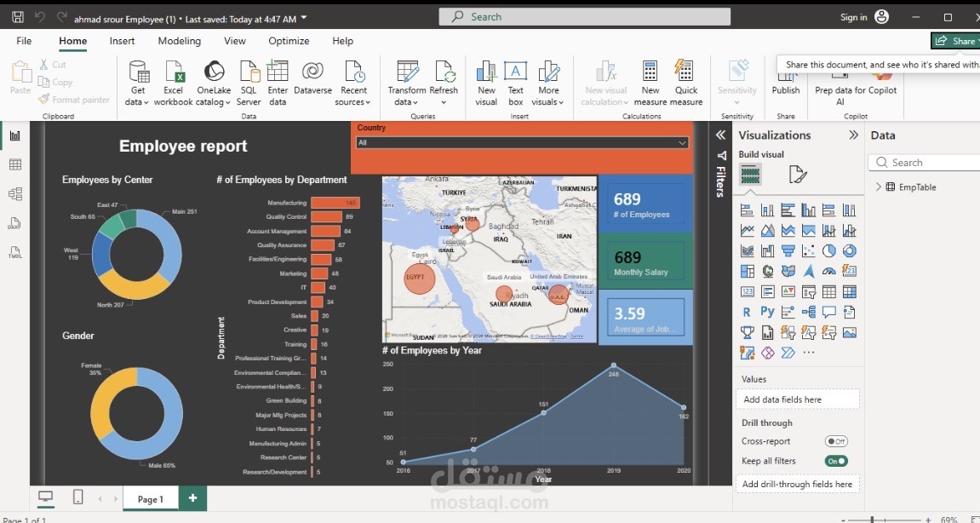The width and height of the screenshot is (980, 523).
Task: Select the funnel chart visual
Action: click(x=788, y=251)
